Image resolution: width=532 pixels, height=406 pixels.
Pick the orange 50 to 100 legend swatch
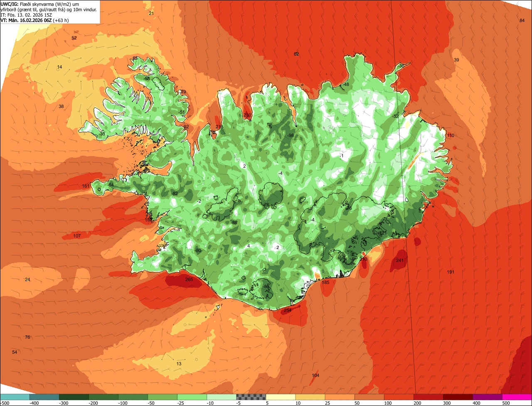point(369,397)
